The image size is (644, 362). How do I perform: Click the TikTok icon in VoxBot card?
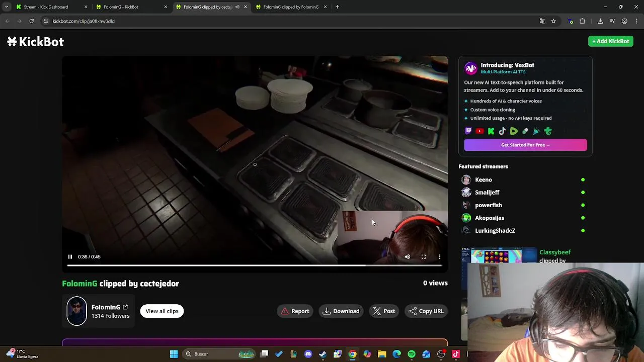click(502, 131)
